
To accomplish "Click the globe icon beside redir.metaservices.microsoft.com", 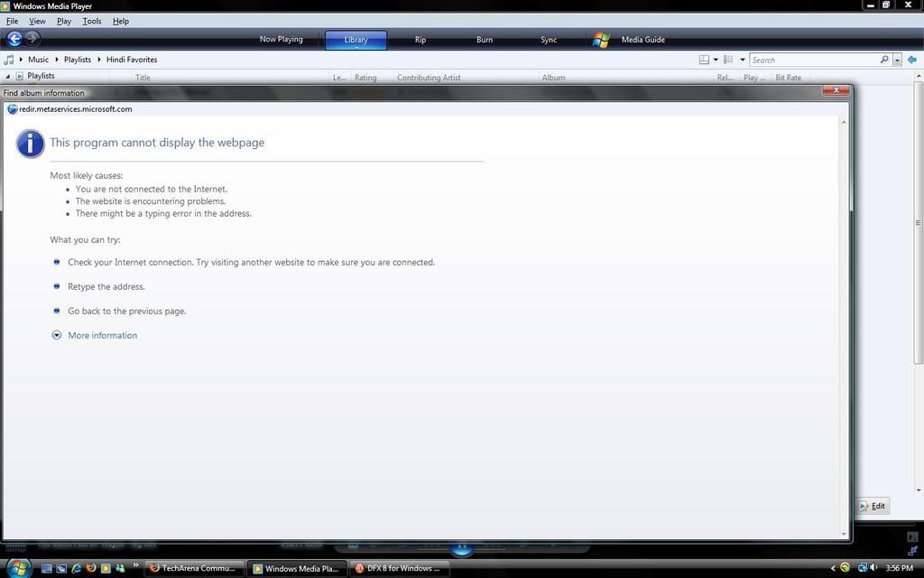I will pyautogui.click(x=13, y=109).
